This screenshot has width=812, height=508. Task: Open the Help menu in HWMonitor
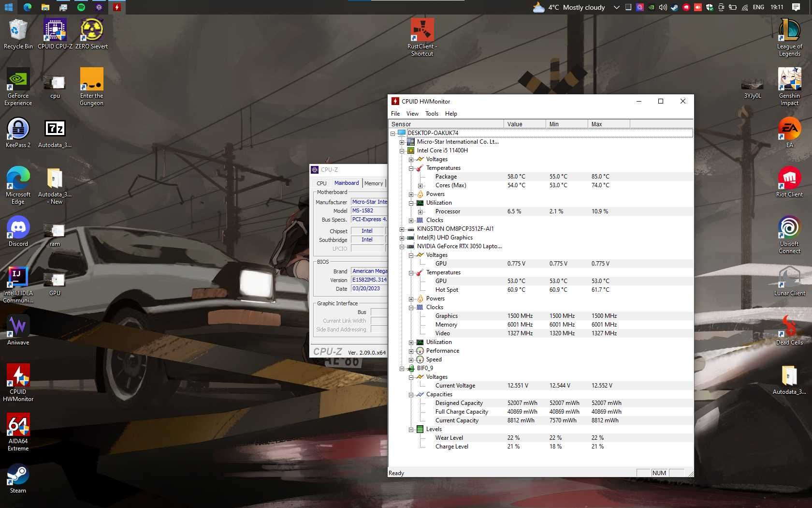click(451, 114)
